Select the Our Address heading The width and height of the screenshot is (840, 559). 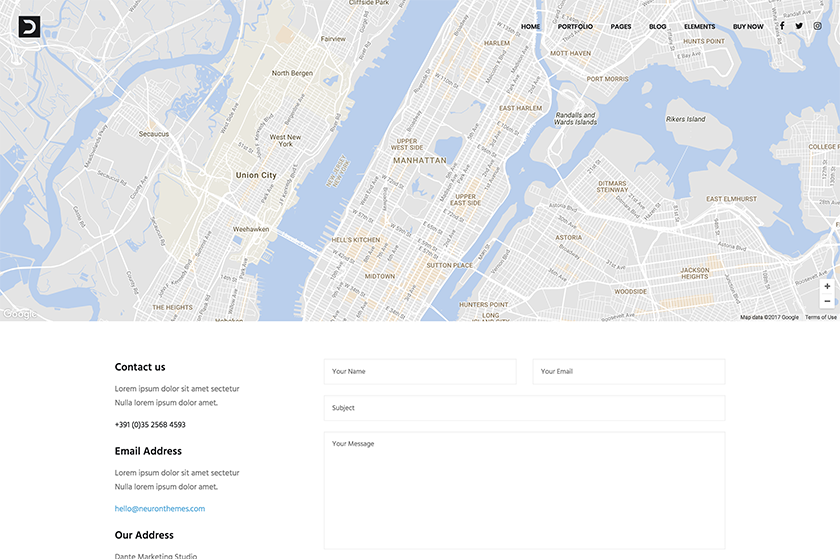pos(144,535)
